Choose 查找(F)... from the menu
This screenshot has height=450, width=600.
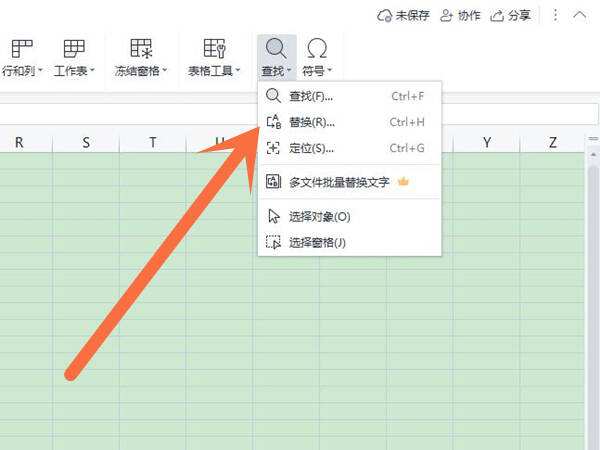pos(350,96)
